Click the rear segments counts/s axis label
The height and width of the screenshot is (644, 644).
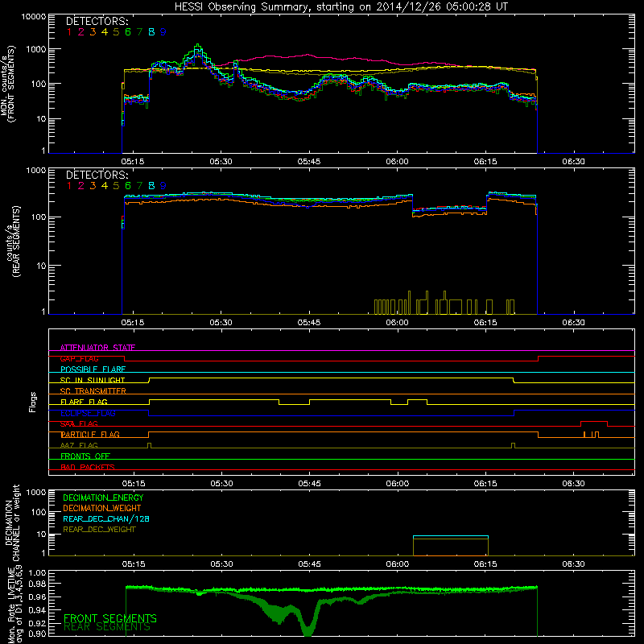(x=12, y=242)
